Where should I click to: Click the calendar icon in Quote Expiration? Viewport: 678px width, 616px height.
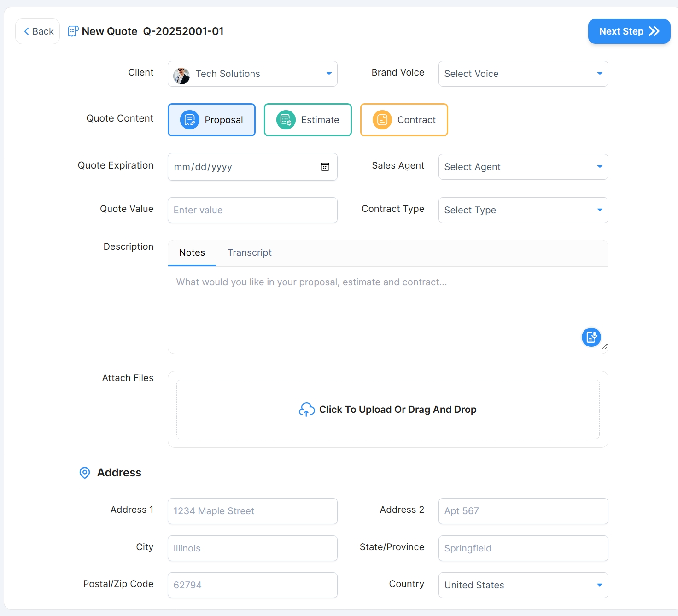point(325,167)
